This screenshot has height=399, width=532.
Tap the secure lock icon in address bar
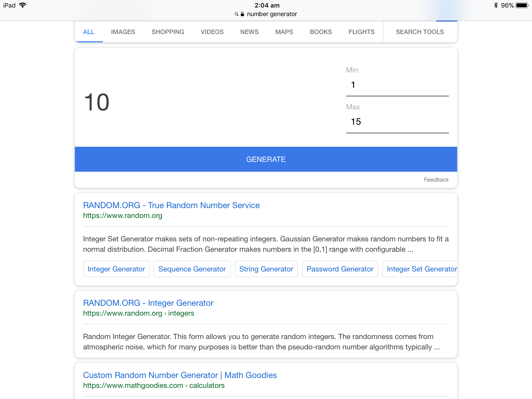(242, 14)
